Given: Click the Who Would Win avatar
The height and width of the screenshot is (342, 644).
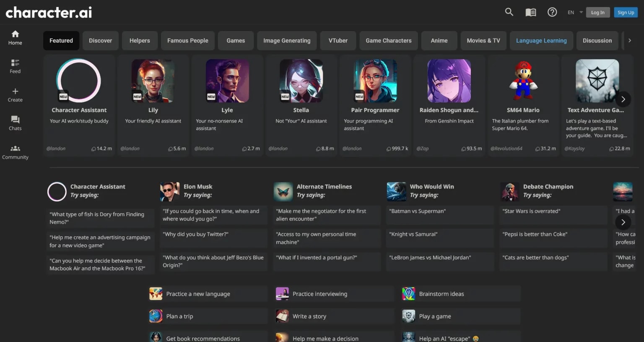Looking at the screenshot, I should click(396, 192).
